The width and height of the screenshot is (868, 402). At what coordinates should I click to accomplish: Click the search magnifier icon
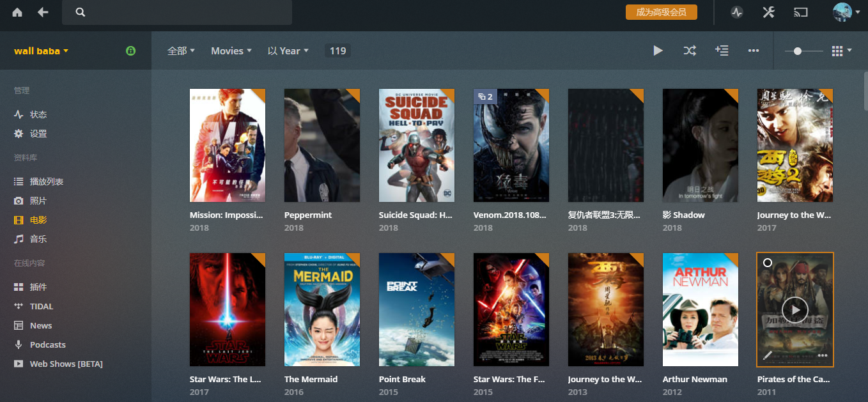(x=81, y=12)
